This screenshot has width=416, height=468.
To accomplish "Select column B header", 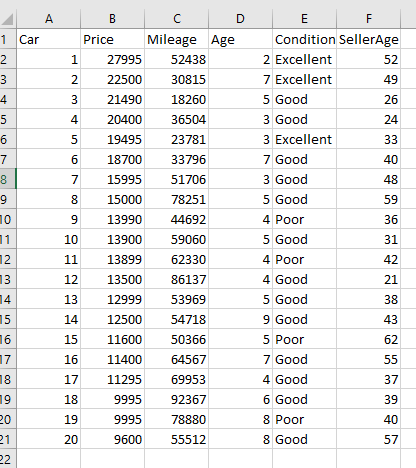I will coord(113,19).
